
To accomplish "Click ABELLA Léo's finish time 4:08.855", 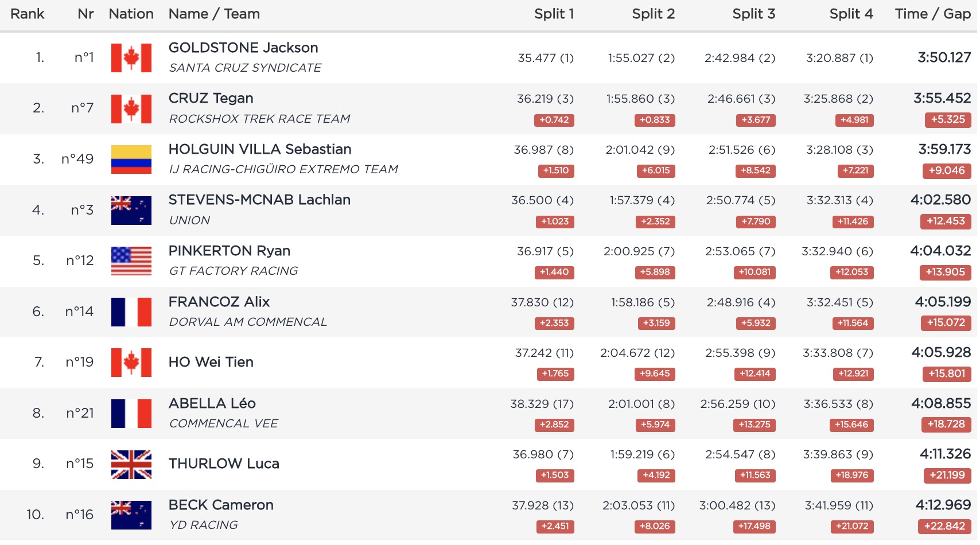I will click(941, 403).
